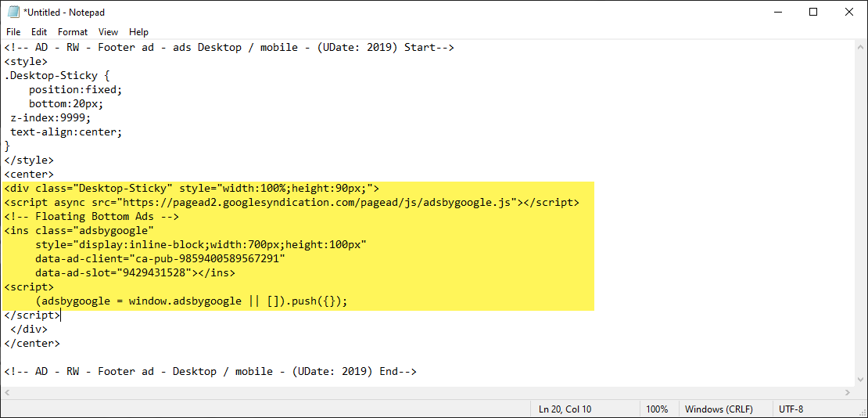
Task: Close the Notepad window
Action: [x=848, y=12]
